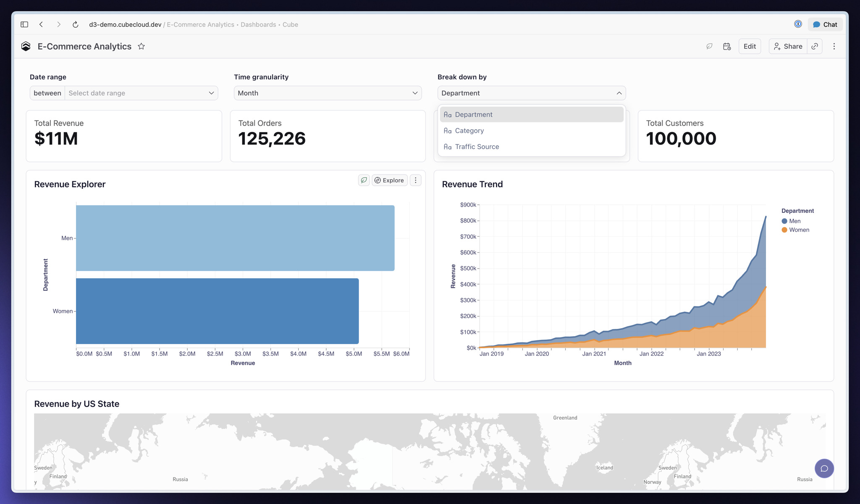
Task: Copy dashboard link with the chain icon
Action: [x=815, y=46]
